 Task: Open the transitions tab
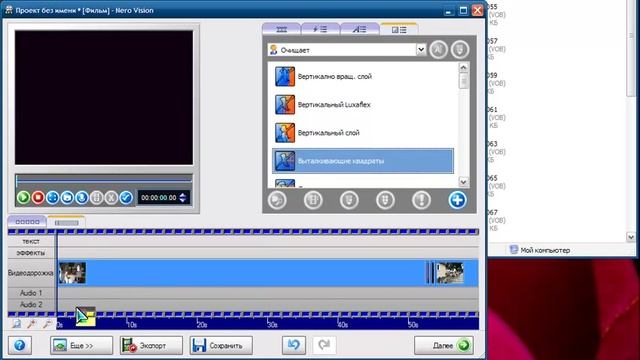point(399,29)
